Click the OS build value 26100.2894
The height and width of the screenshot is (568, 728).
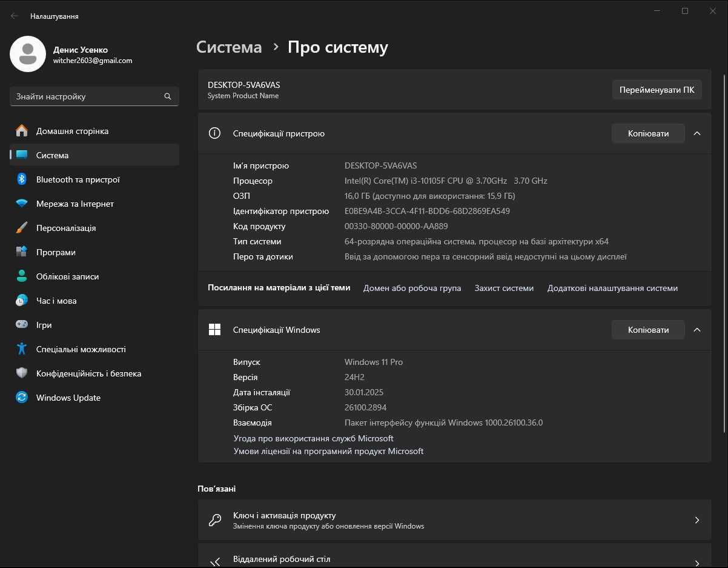pyautogui.click(x=365, y=407)
